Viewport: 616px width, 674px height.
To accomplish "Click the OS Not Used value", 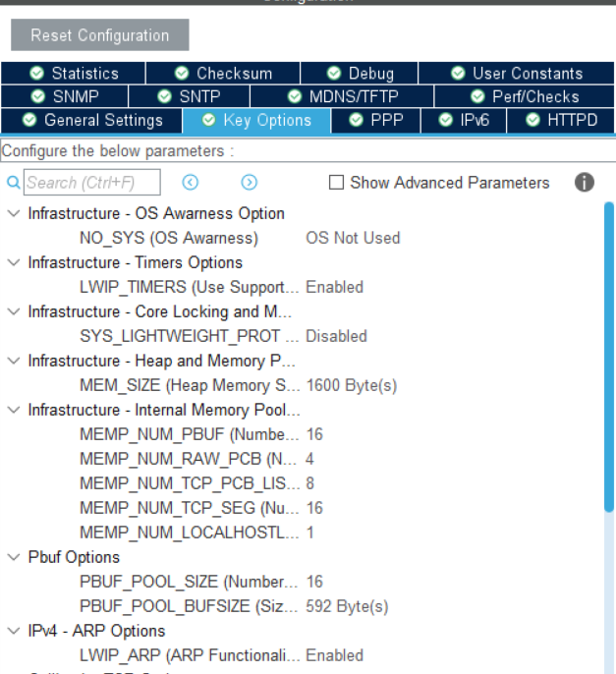I will pyautogui.click(x=353, y=238).
